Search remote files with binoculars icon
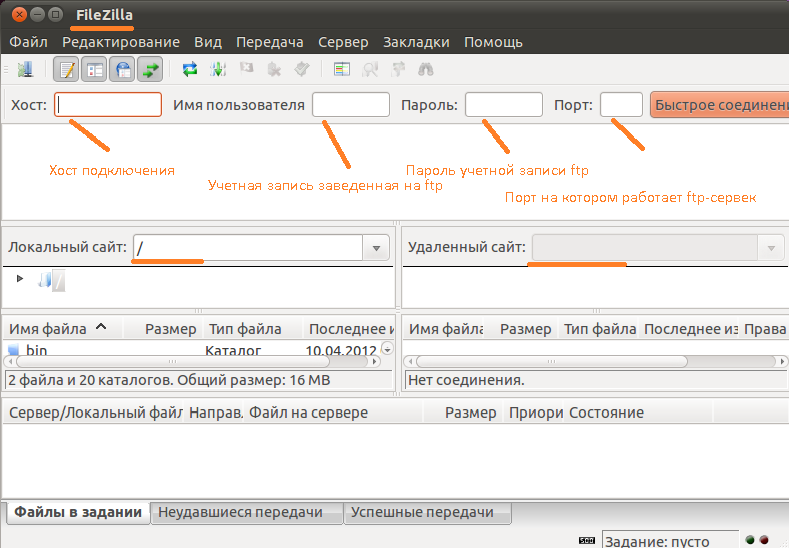The width and height of the screenshot is (790, 548). click(426, 70)
